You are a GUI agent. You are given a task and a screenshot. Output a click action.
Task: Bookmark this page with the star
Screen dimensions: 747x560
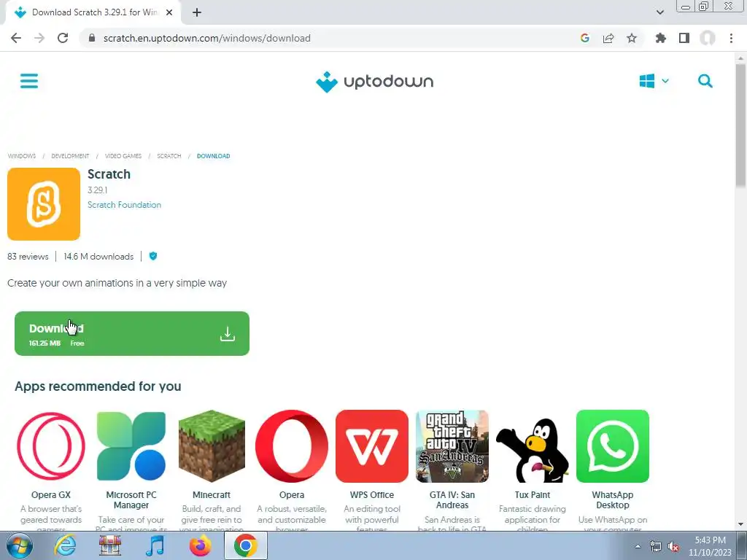coord(632,38)
